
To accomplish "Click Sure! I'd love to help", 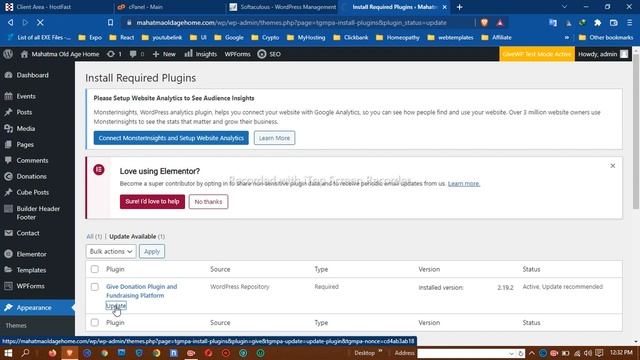I will coord(152,202).
